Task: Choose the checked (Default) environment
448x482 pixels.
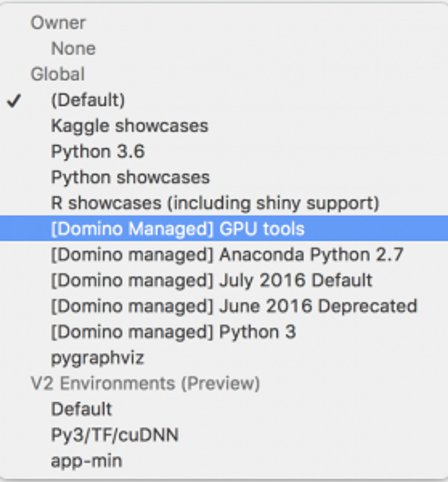Action: click(x=88, y=100)
